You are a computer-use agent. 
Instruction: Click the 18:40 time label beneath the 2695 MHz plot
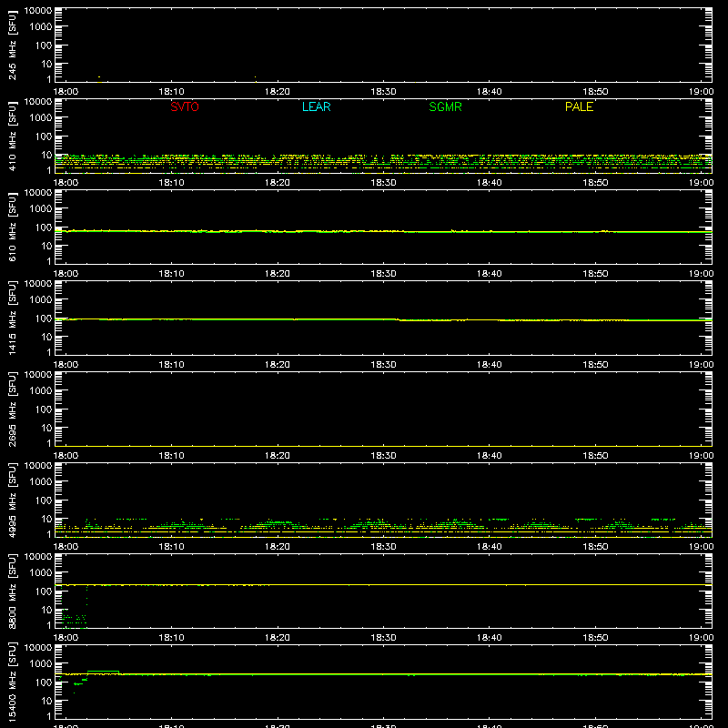[490, 456]
